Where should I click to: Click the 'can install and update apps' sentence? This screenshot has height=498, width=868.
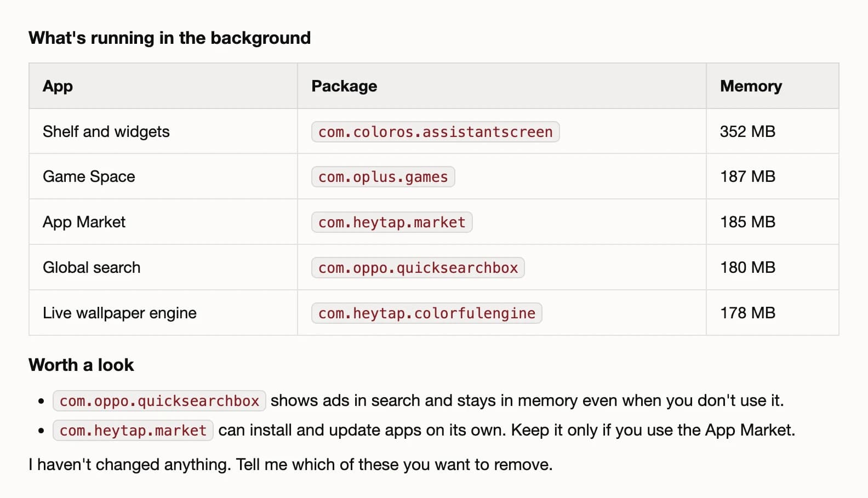(x=507, y=430)
